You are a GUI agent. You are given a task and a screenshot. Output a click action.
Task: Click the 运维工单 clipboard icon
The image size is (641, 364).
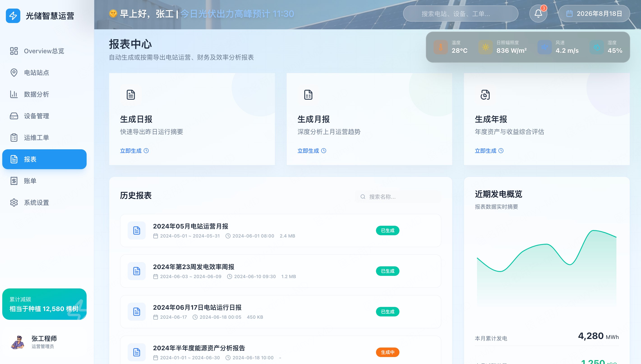click(14, 138)
